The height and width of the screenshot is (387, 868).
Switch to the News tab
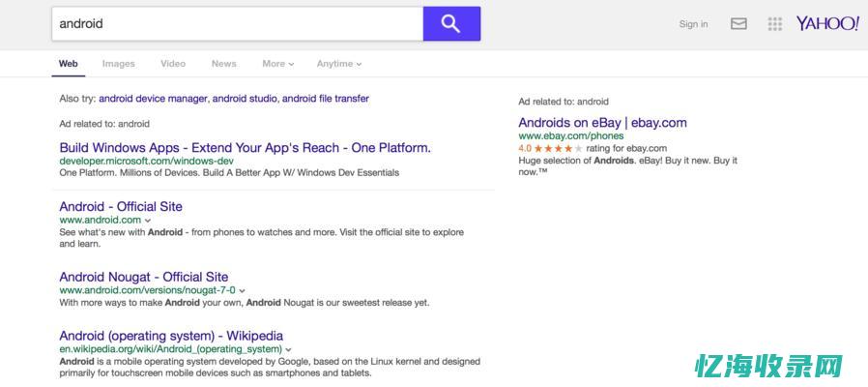223,64
